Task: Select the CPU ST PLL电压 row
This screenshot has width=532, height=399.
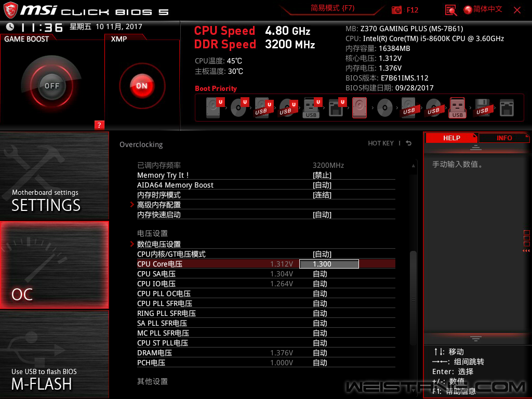Action: tap(266, 343)
